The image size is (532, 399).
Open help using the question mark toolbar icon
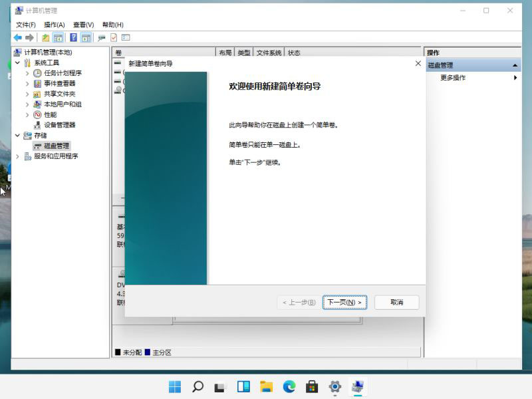(x=73, y=37)
